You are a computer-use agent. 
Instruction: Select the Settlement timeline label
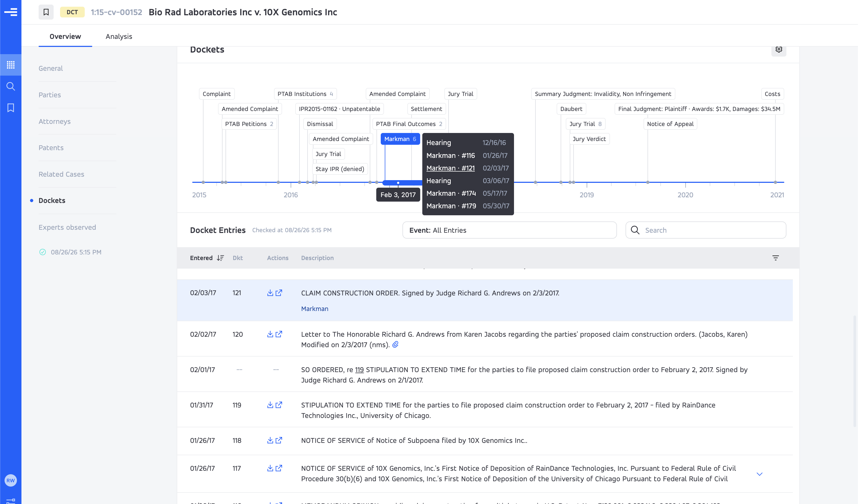pyautogui.click(x=426, y=109)
